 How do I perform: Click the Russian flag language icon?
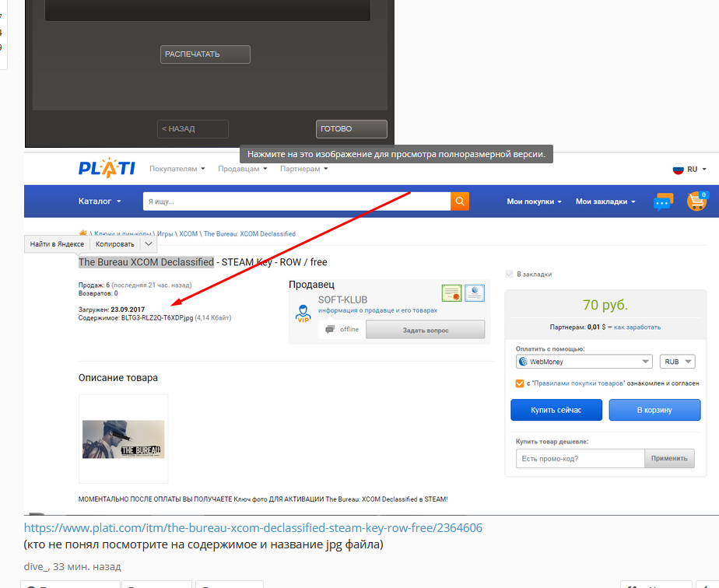[x=679, y=169]
